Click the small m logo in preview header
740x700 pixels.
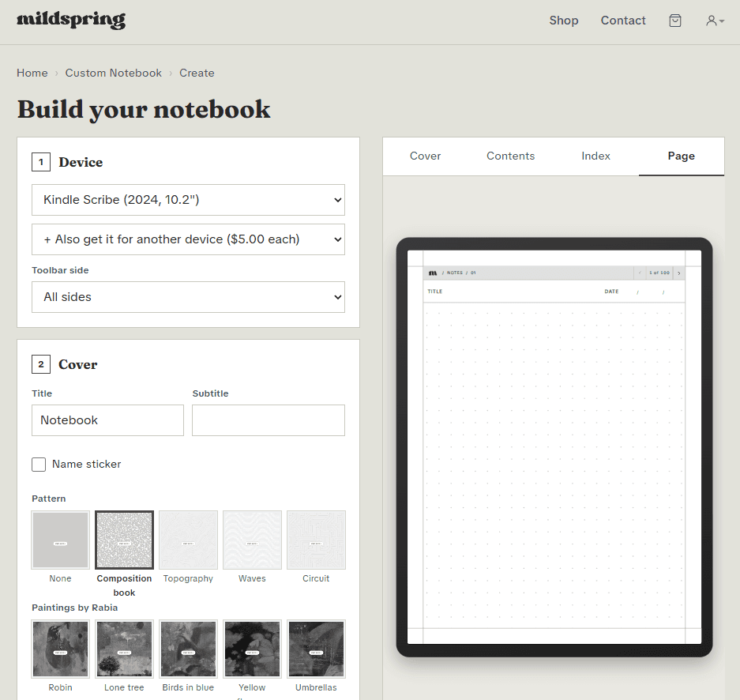(432, 273)
